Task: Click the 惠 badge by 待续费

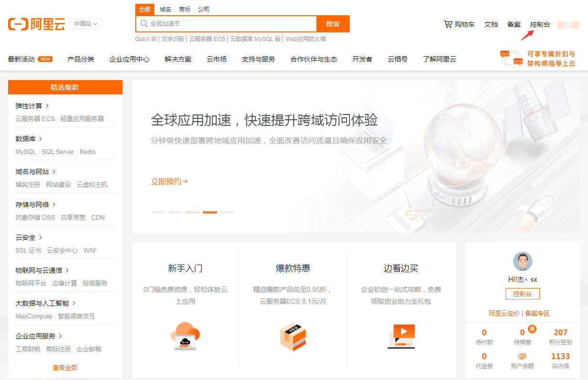Action: [532, 329]
